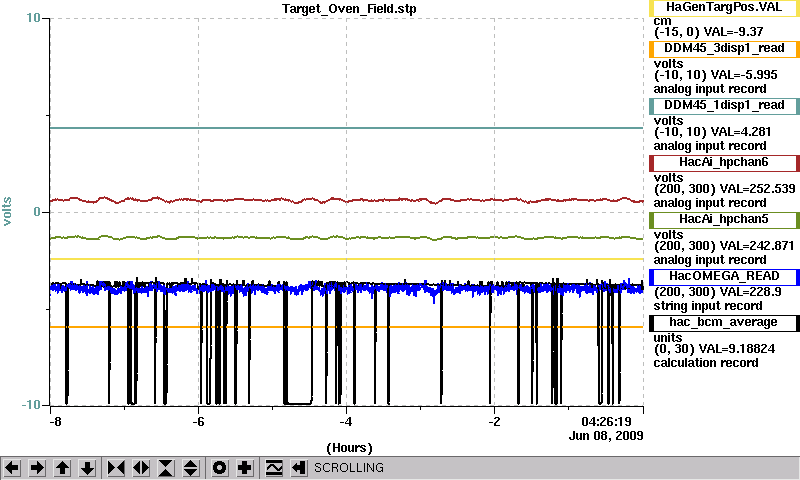Image resolution: width=800 pixels, height=480 pixels.
Task: Select the HacAi_hpchan6 legend entry
Action: tap(724, 163)
